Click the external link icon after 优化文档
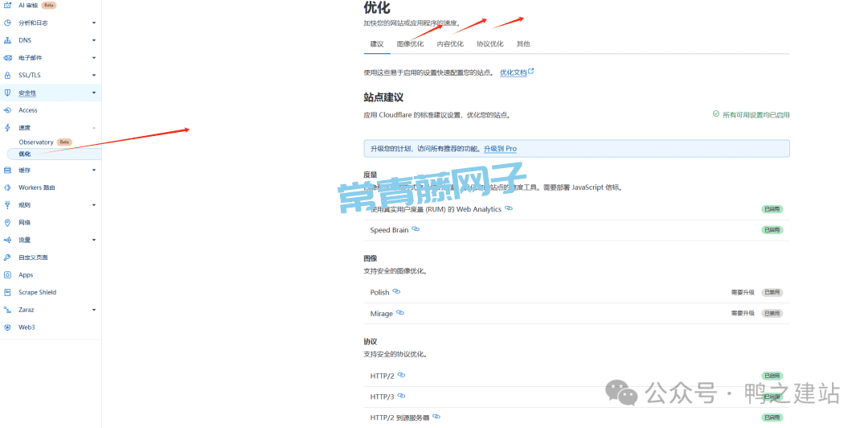 pyautogui.click(x=531, y=72)
